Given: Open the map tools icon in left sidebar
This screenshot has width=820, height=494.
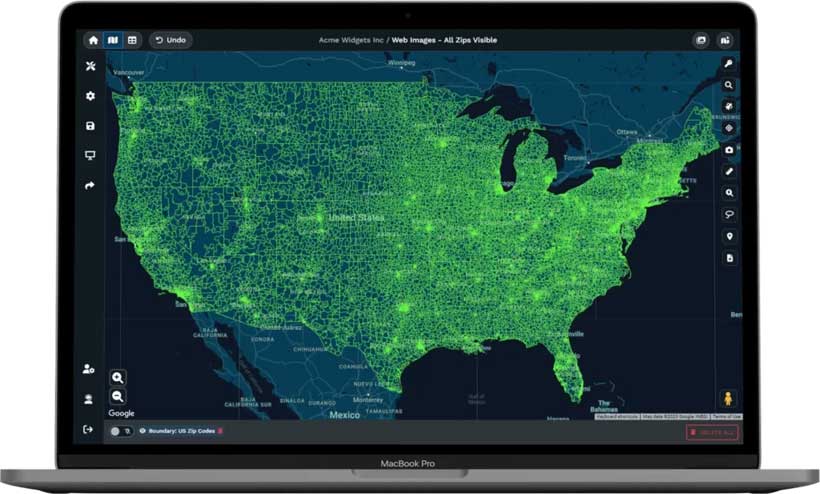Looking at the screenshot, I should [x=90, y=66].
